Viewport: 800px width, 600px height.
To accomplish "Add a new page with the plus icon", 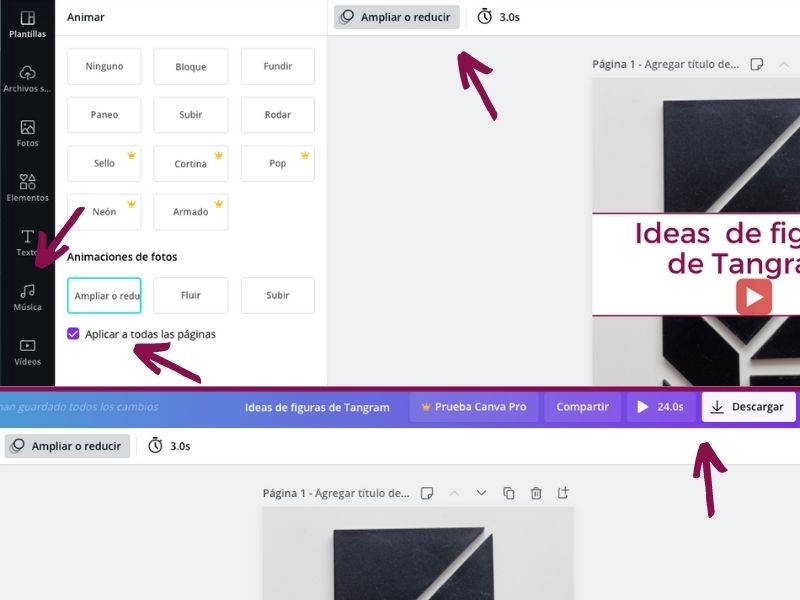I will click(x=562, y=492).
